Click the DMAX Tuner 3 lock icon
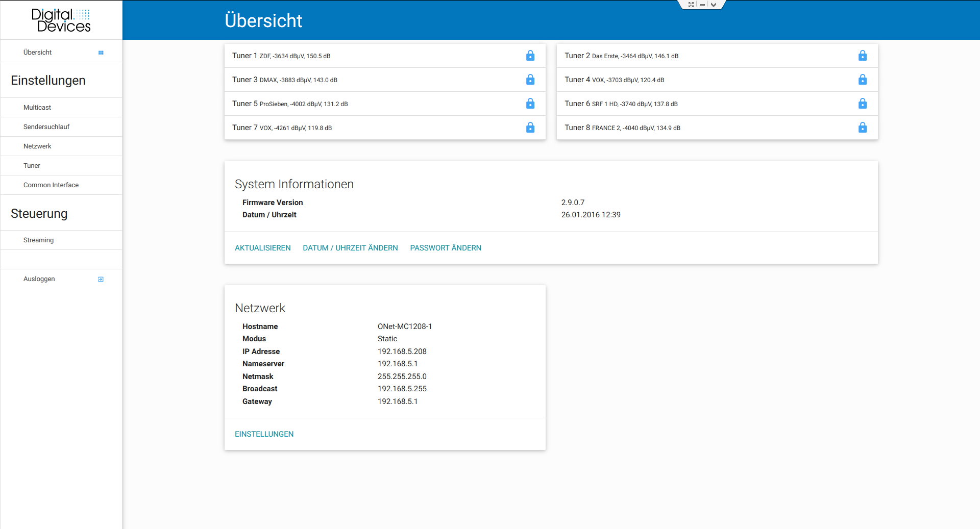980x529 pixels. [x=530, y=80]
